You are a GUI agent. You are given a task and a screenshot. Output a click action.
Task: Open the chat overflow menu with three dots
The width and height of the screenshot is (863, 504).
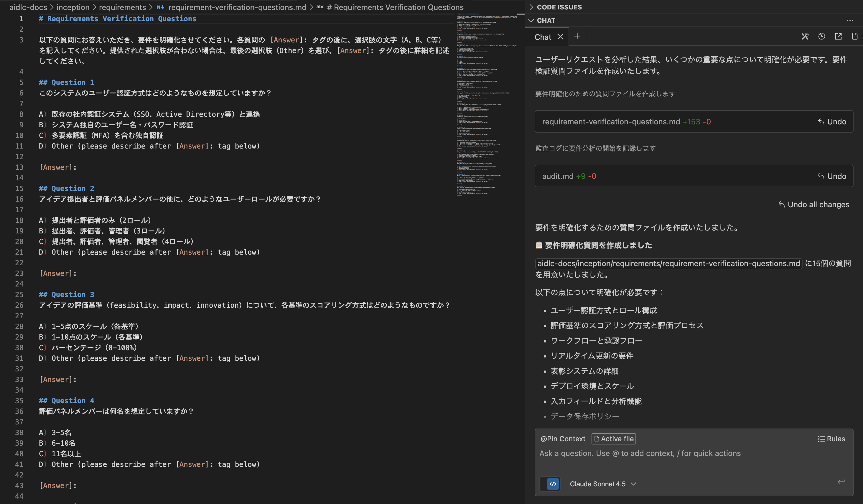click(850, 20)
